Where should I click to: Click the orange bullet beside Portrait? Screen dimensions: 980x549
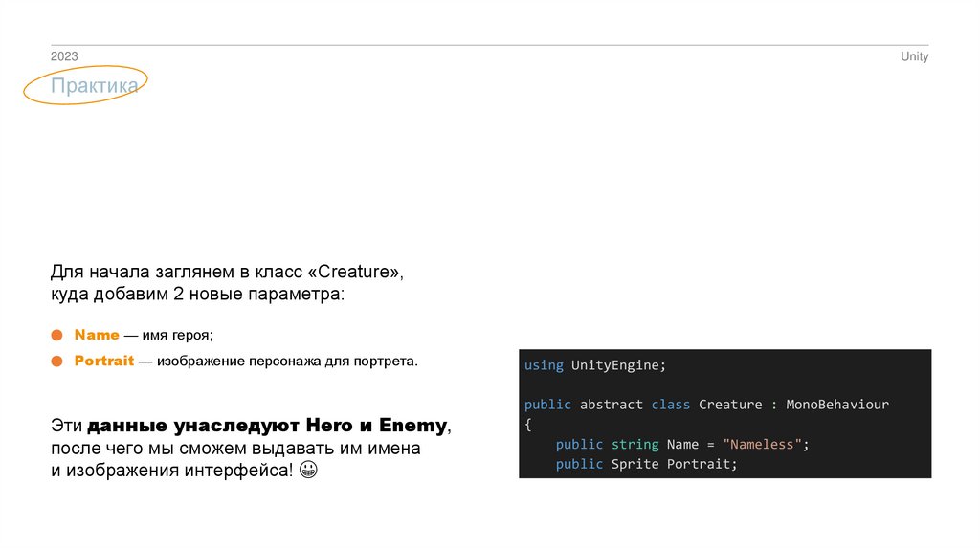pyautogui.click(x=56, y=362)
